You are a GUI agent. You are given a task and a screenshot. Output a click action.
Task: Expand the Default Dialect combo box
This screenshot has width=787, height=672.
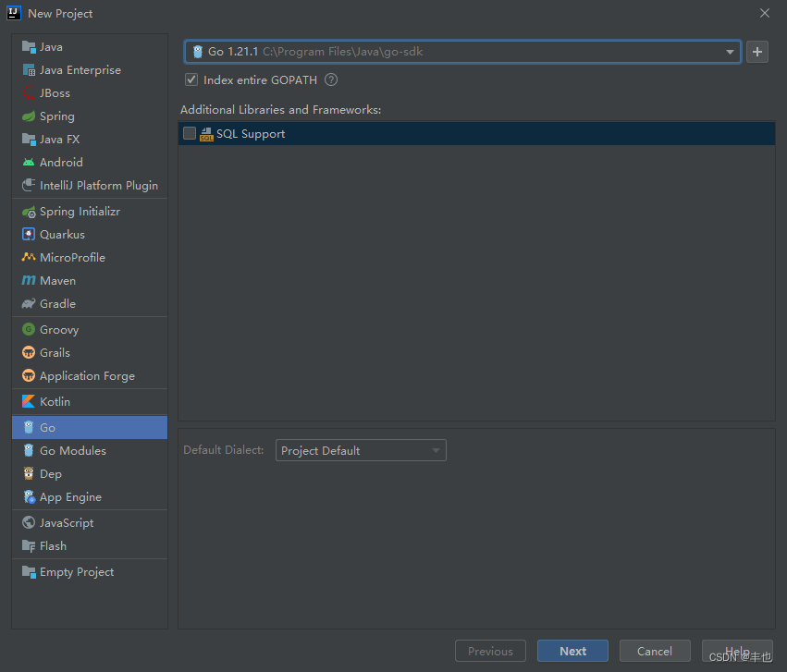361,450
